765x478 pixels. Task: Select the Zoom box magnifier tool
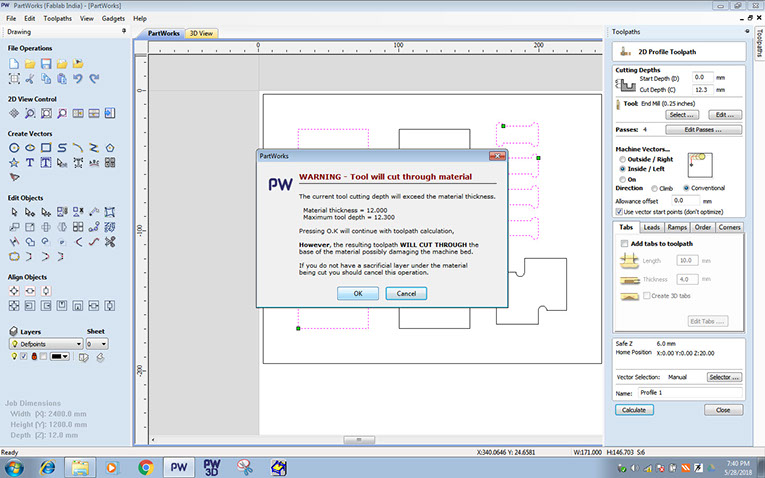tap(30, 113)
